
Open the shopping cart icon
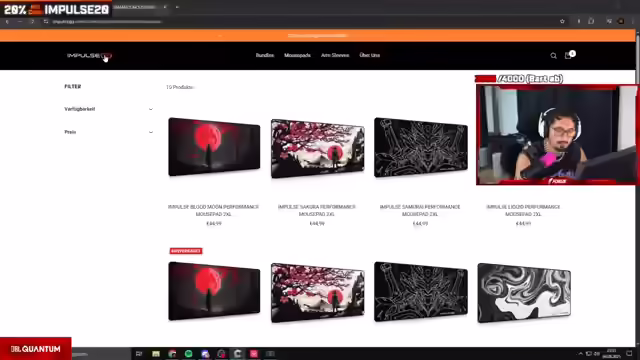(568, 56)
